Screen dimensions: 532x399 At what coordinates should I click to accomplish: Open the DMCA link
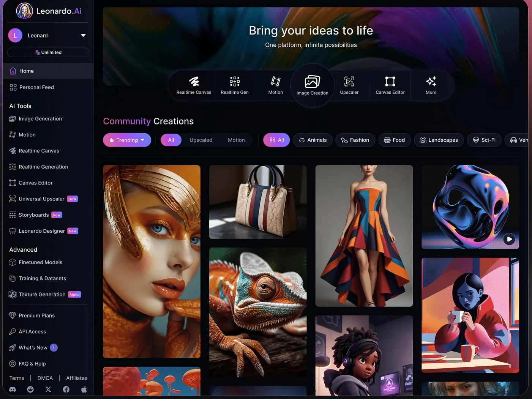coord(45,378)
